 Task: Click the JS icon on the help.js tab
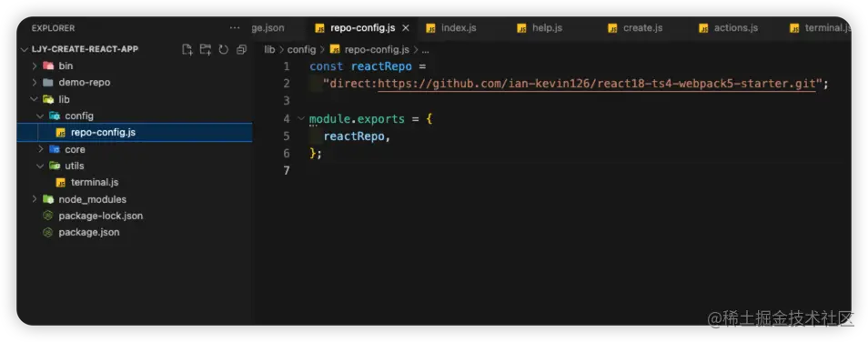[x=521, y=28]
